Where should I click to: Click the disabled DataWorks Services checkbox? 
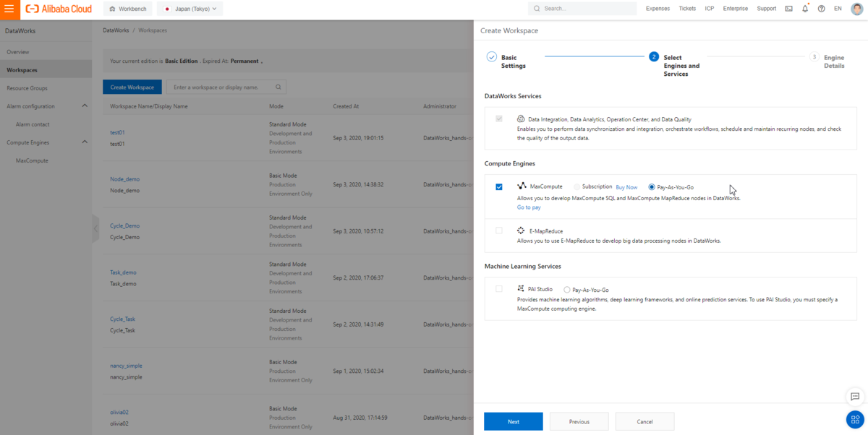coord(499,119)
